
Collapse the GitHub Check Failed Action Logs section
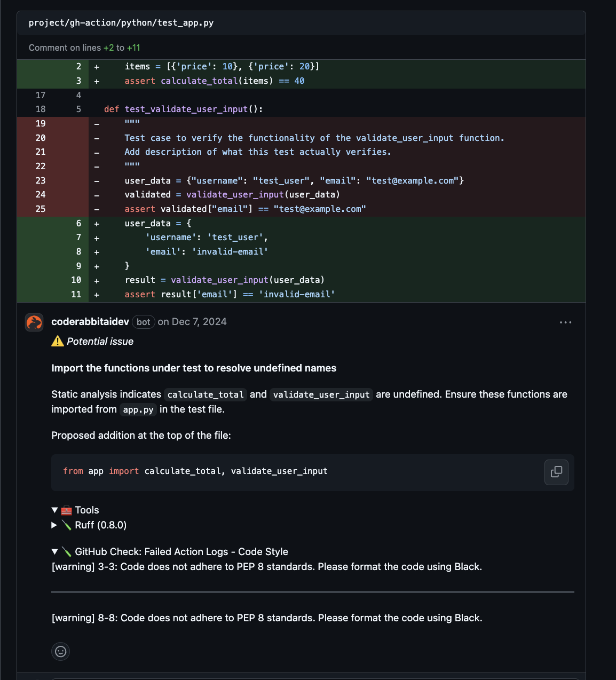[x=54, y=551]
